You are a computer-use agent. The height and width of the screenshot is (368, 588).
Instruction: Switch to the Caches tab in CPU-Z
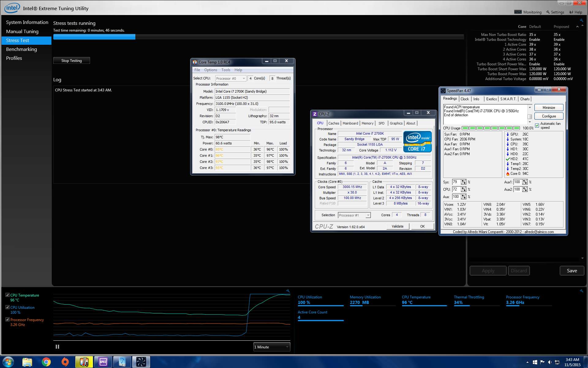(334, 123)
